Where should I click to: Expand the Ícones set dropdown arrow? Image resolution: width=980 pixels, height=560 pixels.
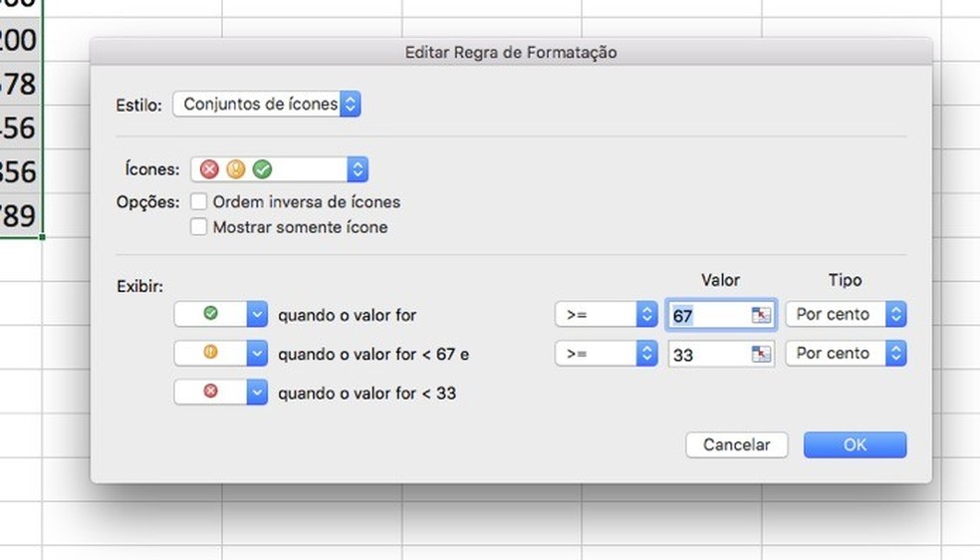pyautogui.click(x=358, y=169)
